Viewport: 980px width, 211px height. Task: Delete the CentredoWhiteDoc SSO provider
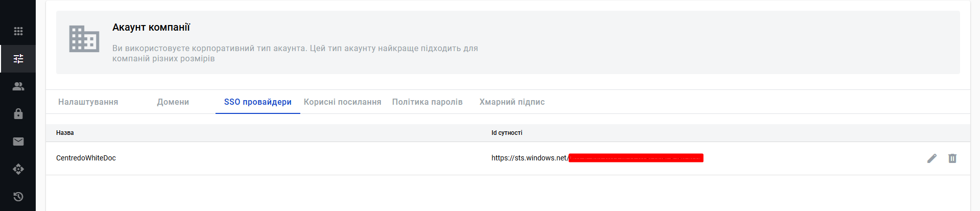click(x=952, y=158)
